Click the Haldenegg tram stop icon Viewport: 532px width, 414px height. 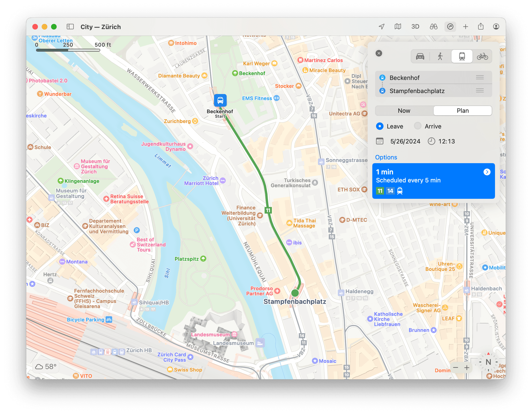click(341, 293)
